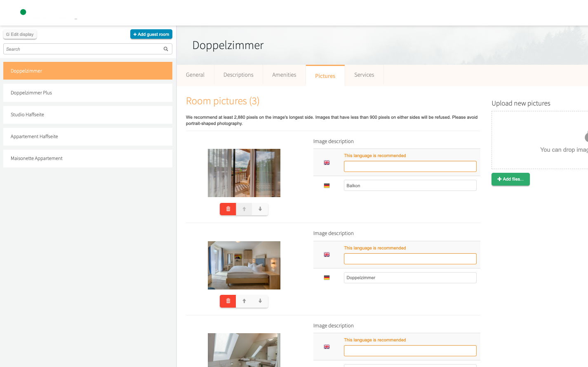Move the Doppelzimmer bedroom picture up
588x367 pixels.
pos(244,301)
